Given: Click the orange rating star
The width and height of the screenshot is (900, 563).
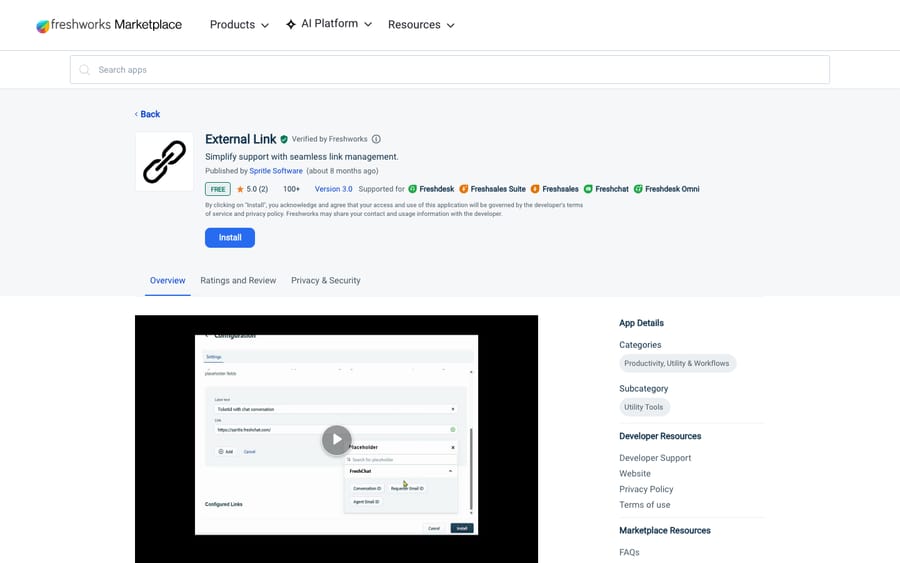Looking at the screenshot, I should coord(240,189).
